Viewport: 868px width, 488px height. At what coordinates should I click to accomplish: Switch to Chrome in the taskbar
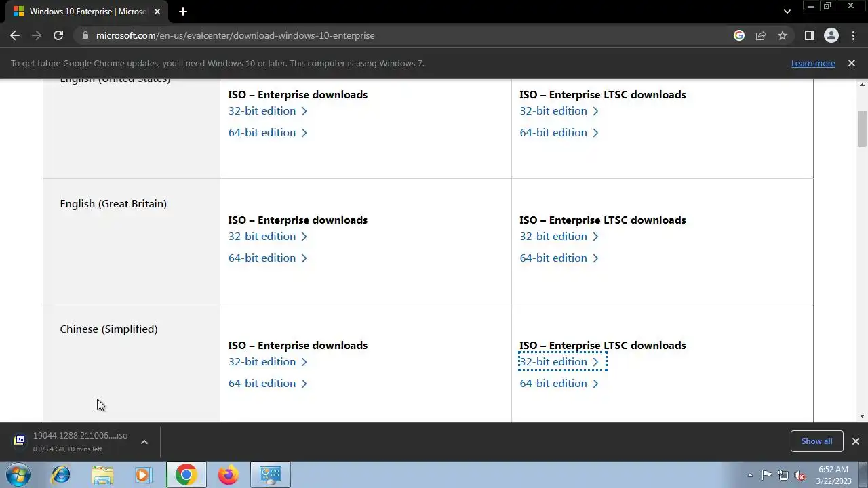pyautogui.click(x=186, y=474)
